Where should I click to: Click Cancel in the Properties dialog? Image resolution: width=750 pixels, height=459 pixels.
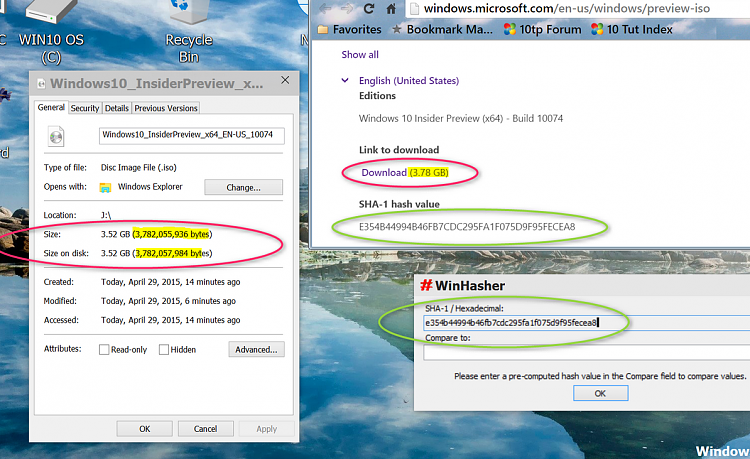[206, 429]
